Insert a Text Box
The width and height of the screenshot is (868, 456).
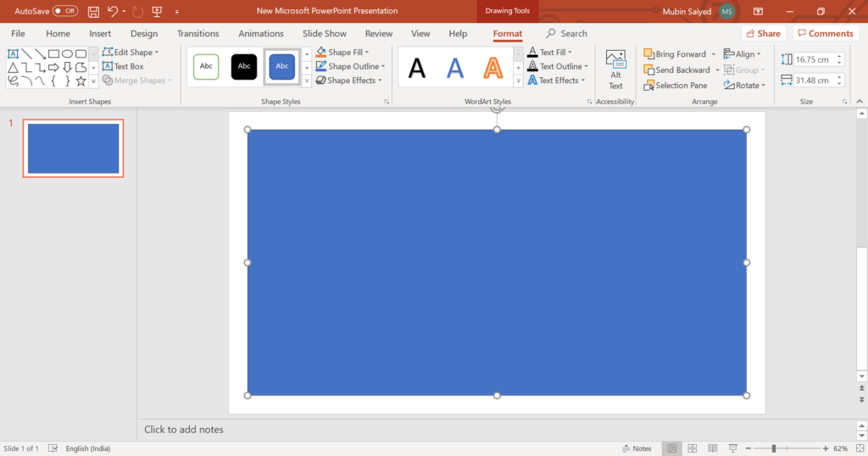click(x=123, y=66)
